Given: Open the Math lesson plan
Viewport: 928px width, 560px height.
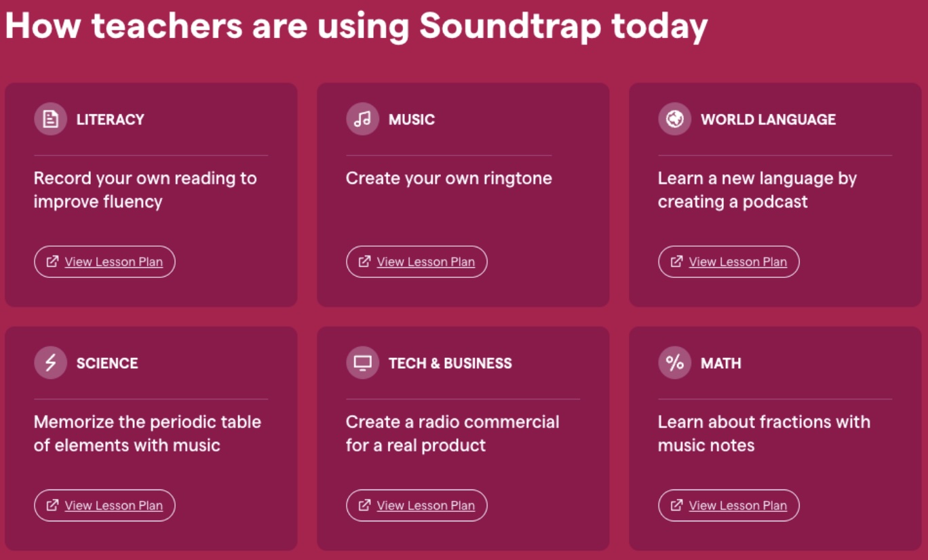Looking at the screenshot, I should coord(728,505).
